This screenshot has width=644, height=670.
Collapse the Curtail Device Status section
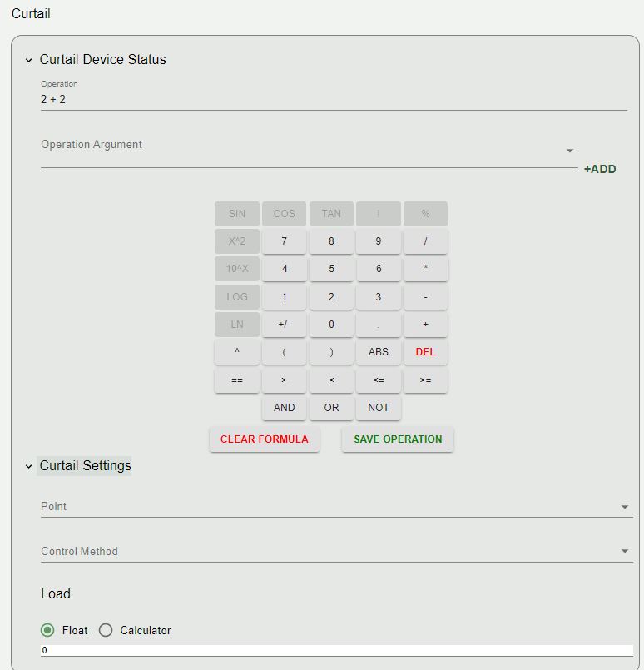(28, 60)
